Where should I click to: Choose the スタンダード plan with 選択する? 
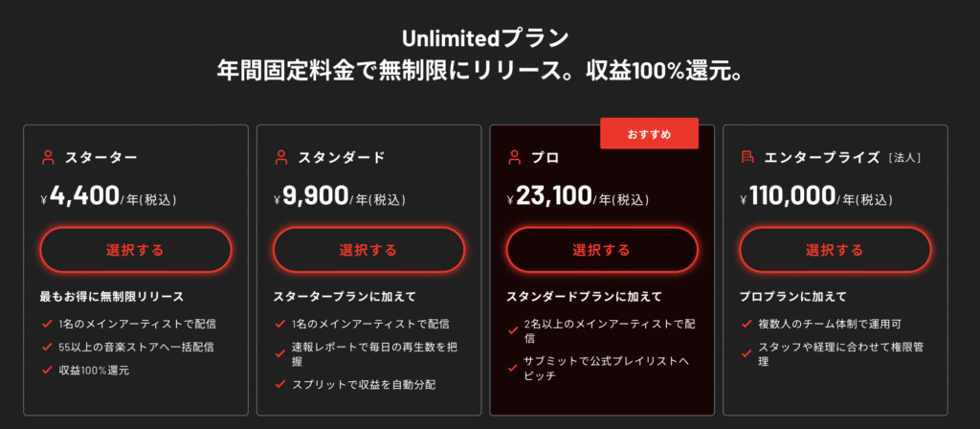click(368, 250)
